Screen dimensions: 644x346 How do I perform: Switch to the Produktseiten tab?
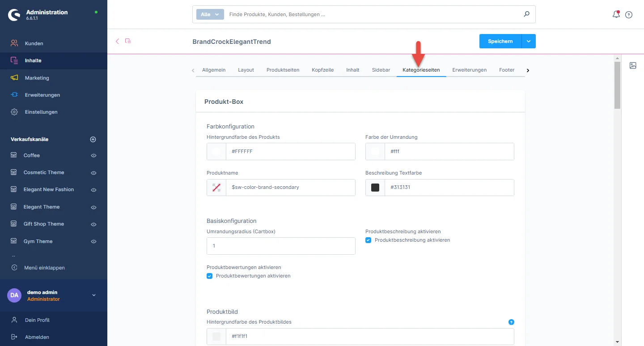[283, 70]
